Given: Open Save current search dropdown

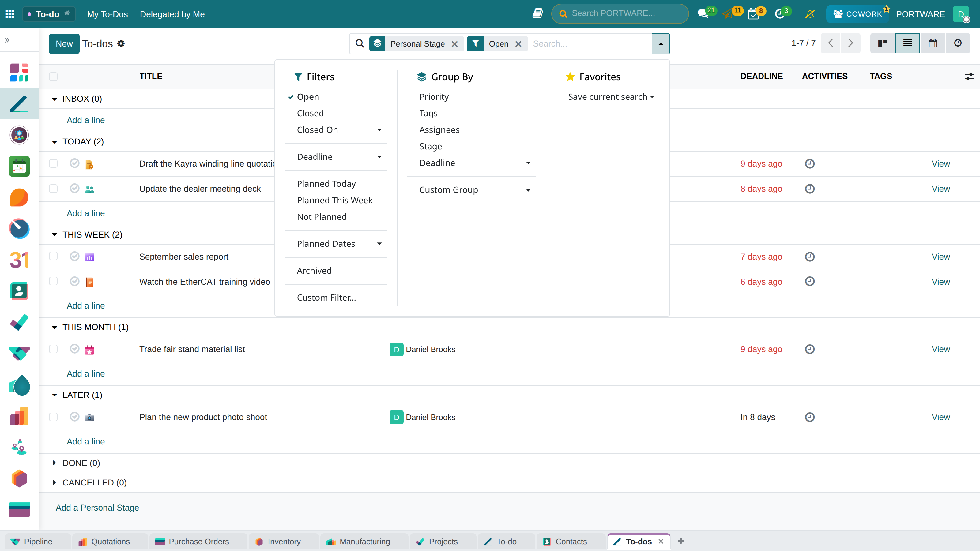Looking at the screenshot, I should point(611,97).
